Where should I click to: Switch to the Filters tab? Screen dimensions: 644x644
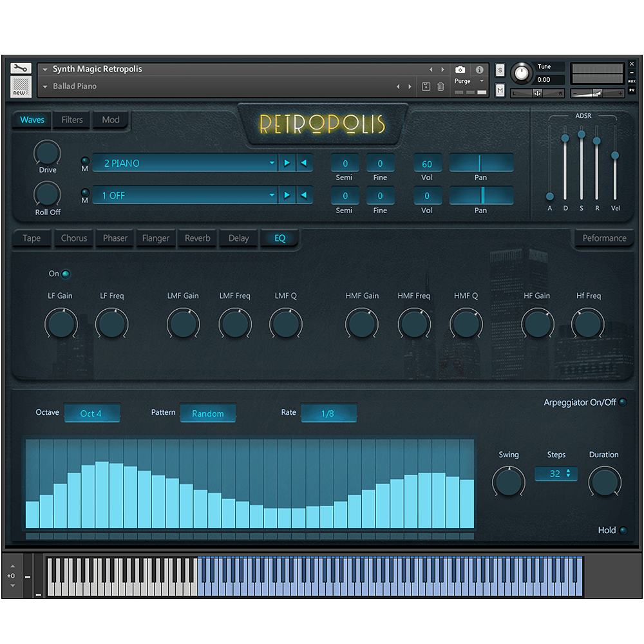[72, 120]
